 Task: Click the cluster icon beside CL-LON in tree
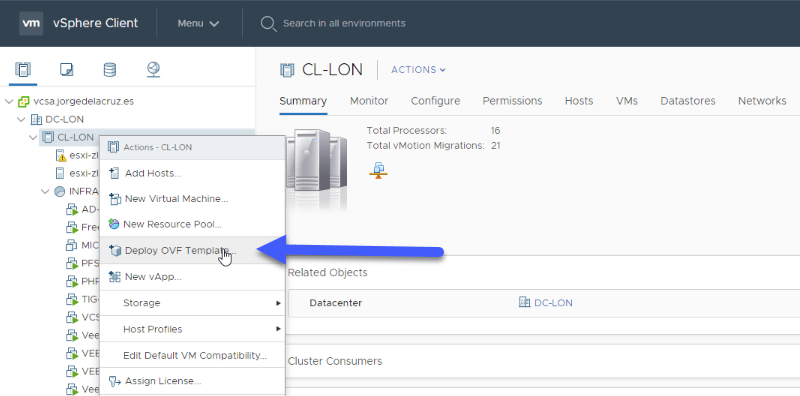click(x=48, y=137)
